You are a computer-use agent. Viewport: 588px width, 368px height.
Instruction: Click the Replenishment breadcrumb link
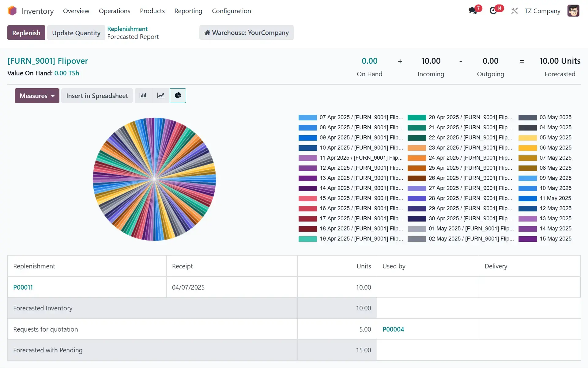(x=127, y=29)
